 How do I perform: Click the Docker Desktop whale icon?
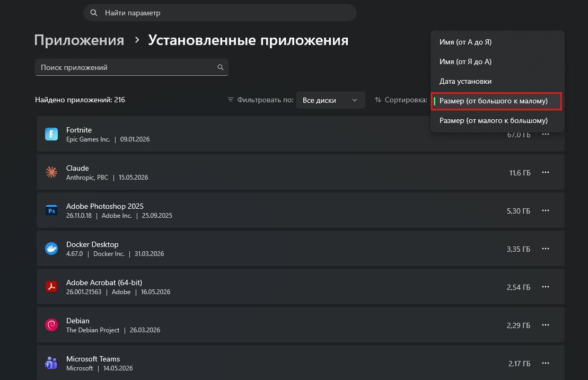point(51,249)
